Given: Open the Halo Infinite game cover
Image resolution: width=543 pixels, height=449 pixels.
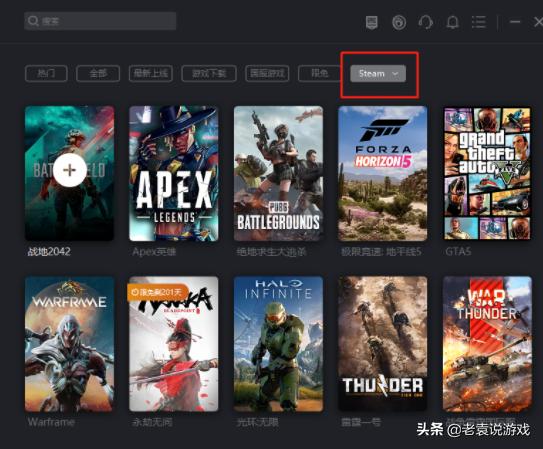Looking at the screenshot, I should pyautogui.click(x=278, y=344).
